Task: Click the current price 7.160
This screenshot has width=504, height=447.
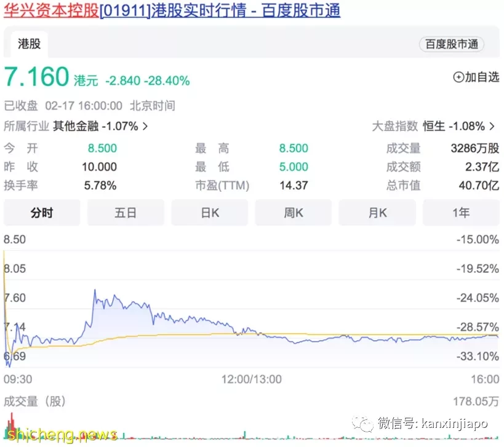Action: (36, 77)
